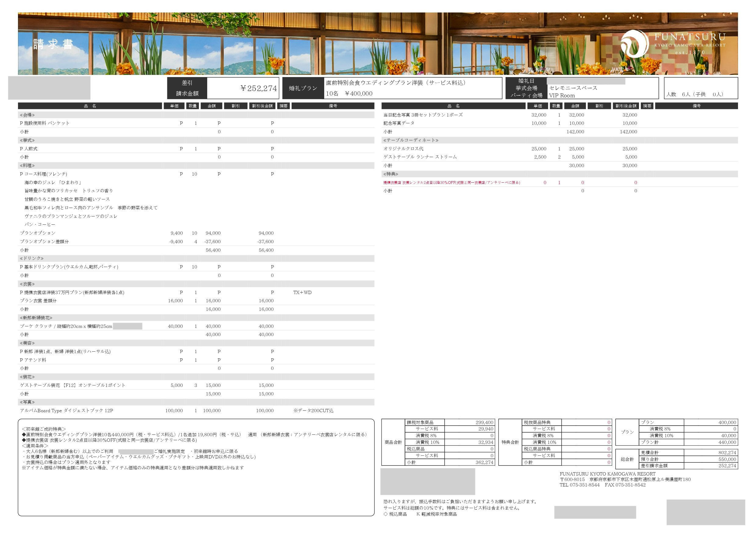This screenshot has height=534, width=756.
Task: Click the service charge value '29,940'
Action: (x=486, y=429)
